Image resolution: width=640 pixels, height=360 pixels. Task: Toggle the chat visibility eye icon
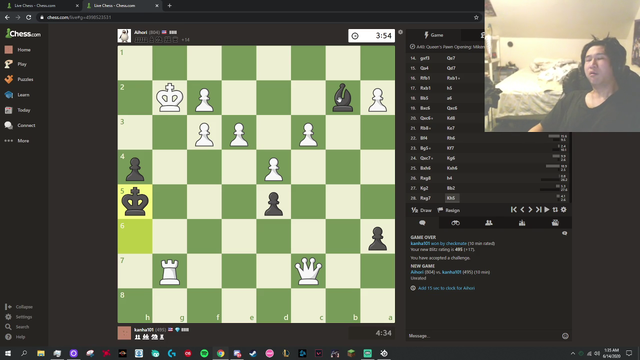click(x=564, y=233)
